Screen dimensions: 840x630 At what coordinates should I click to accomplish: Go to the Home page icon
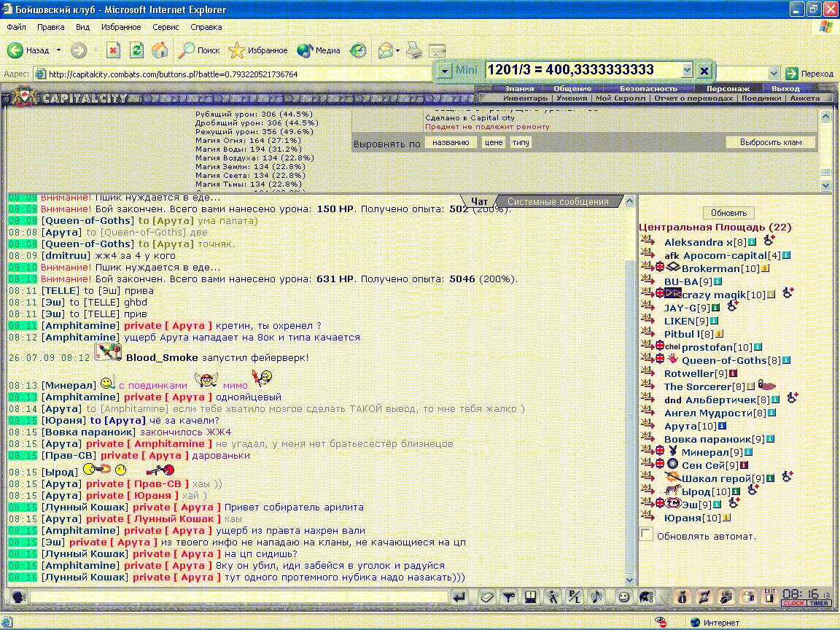pyautogui.click(x=160, y=50)
